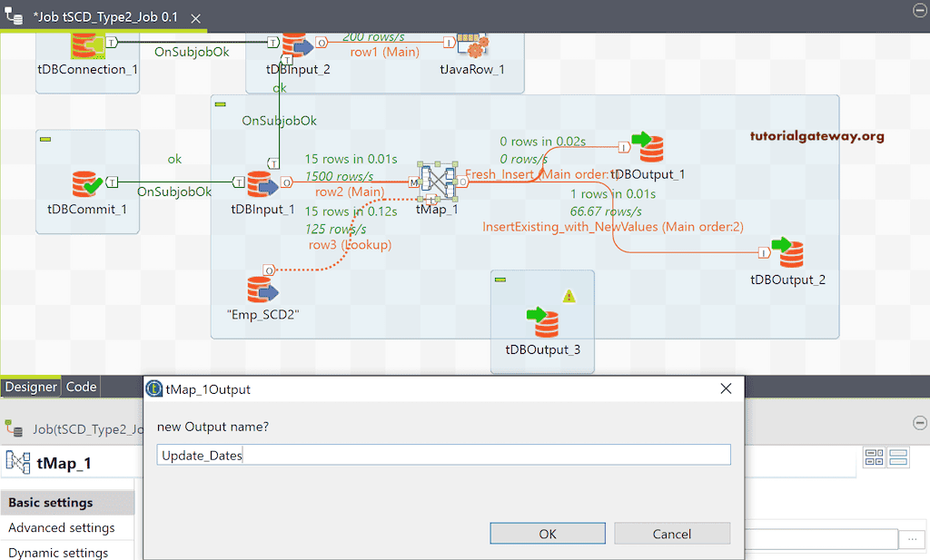
Task: Click inside the Update_Dates name field
Action: tap(363, 455)
